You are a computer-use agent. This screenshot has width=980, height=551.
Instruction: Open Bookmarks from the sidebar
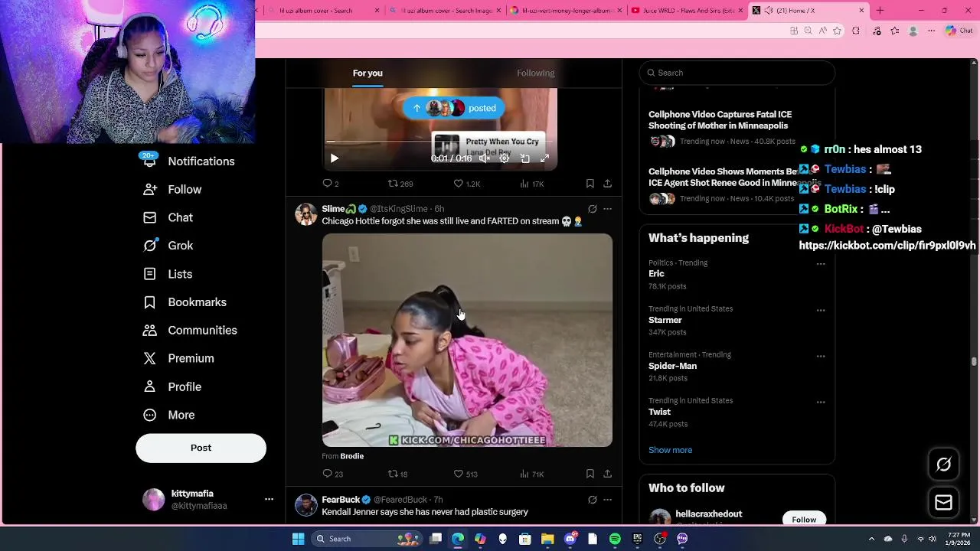tap(185, 302)
